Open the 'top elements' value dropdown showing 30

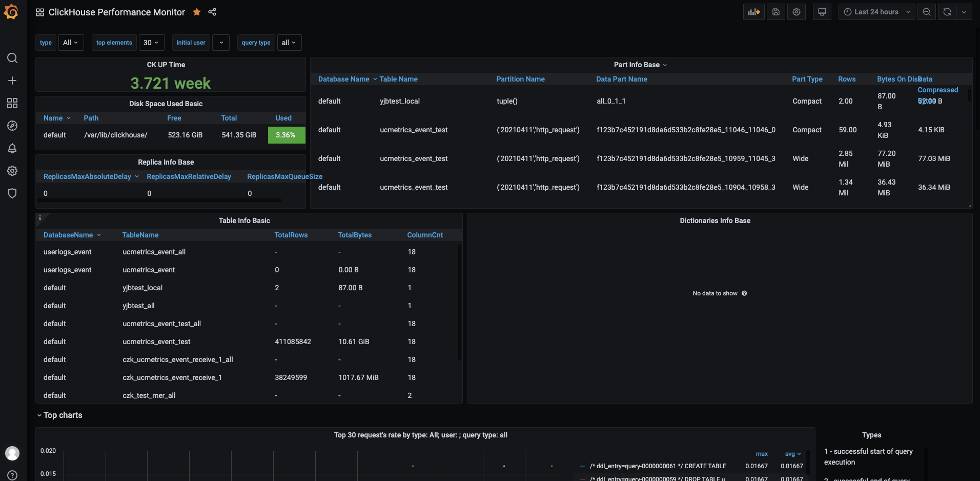(151, 43)
